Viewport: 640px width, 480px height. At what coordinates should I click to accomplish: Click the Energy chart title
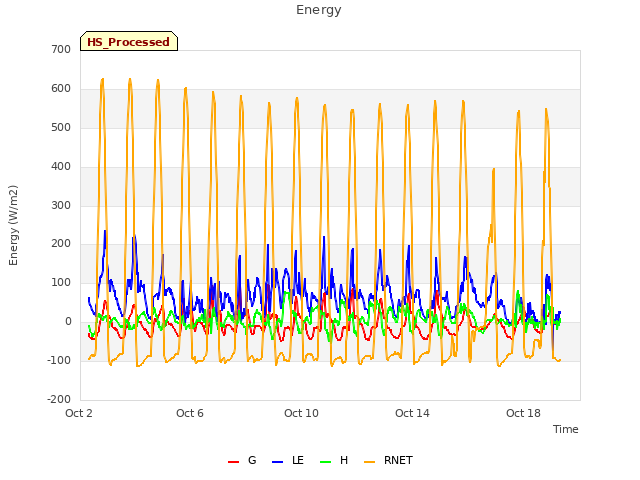319,10
